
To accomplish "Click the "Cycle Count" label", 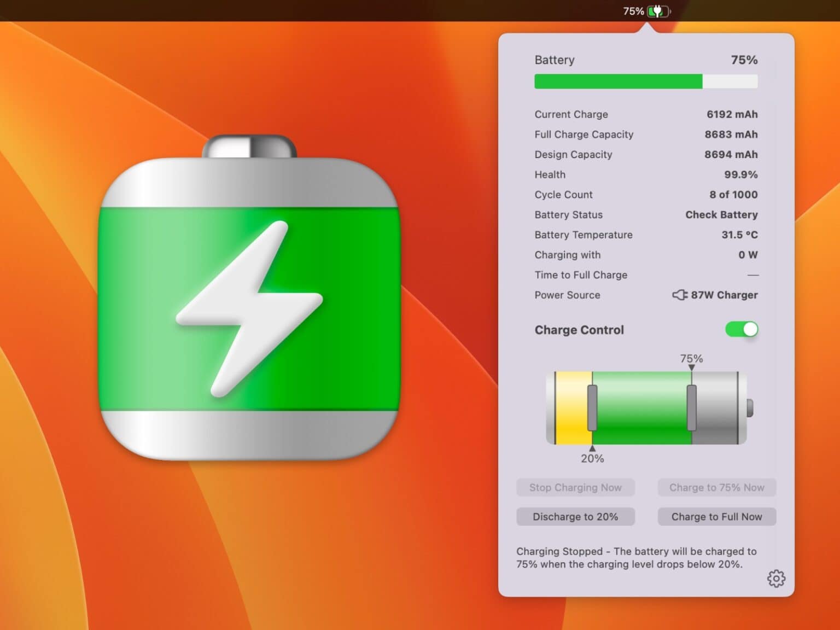I will [x=563, y=195].
